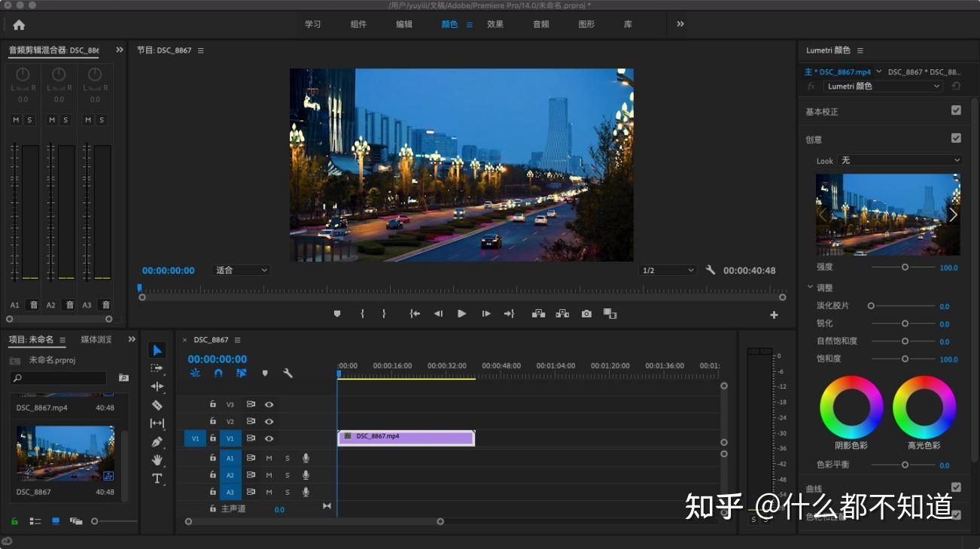This screenshot has height=549, width=980.
Task: Switch to the Assembly workspace
Action: coord(358,24)
